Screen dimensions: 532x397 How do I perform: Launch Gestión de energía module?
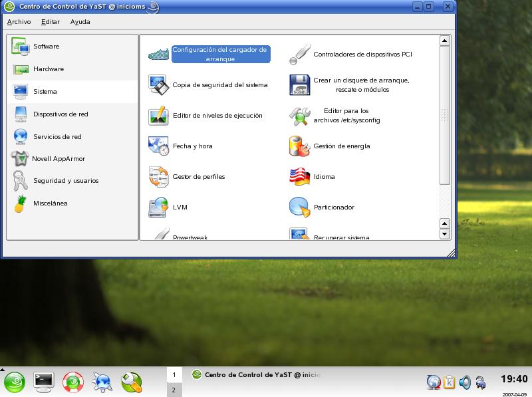tap(341, 146)
